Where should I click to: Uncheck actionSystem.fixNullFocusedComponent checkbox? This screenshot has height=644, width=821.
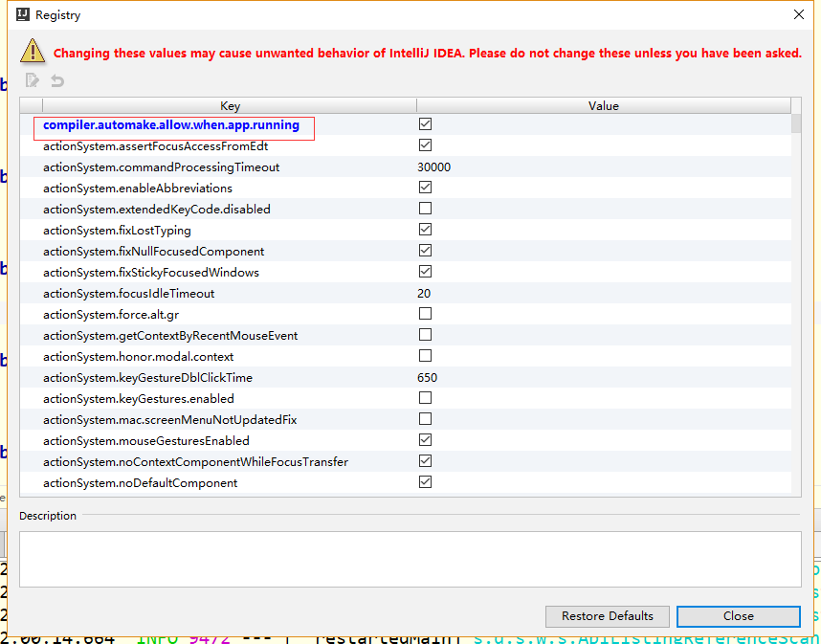click(425, 251)
